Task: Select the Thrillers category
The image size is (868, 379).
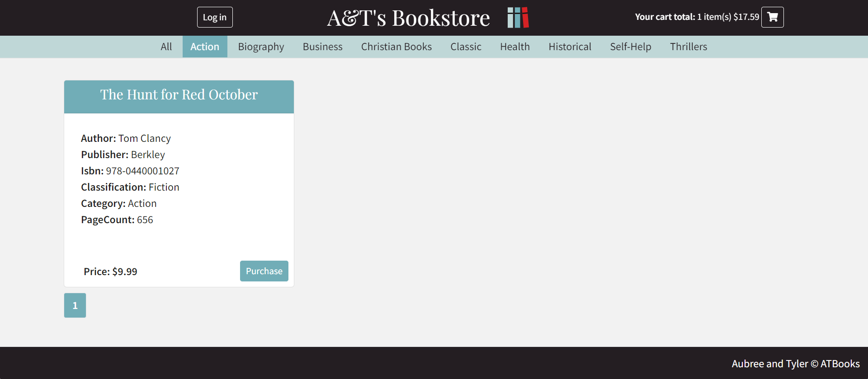Action: (689, 47)
